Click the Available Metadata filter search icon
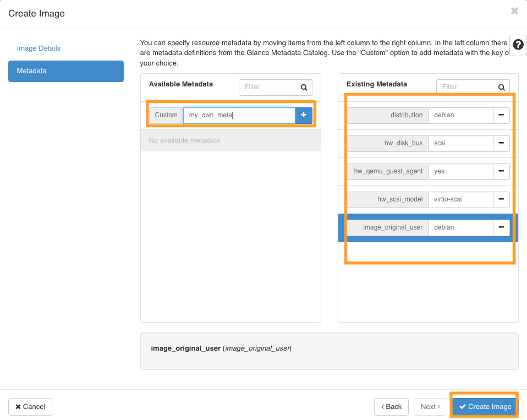The width and height of the screenshot is (527, 420). [x=304, y=87]
